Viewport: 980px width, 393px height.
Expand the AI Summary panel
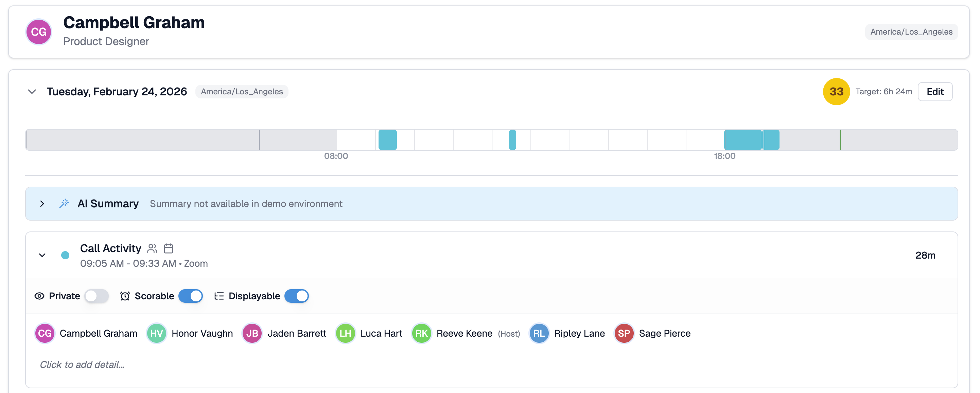pos(42,204)
